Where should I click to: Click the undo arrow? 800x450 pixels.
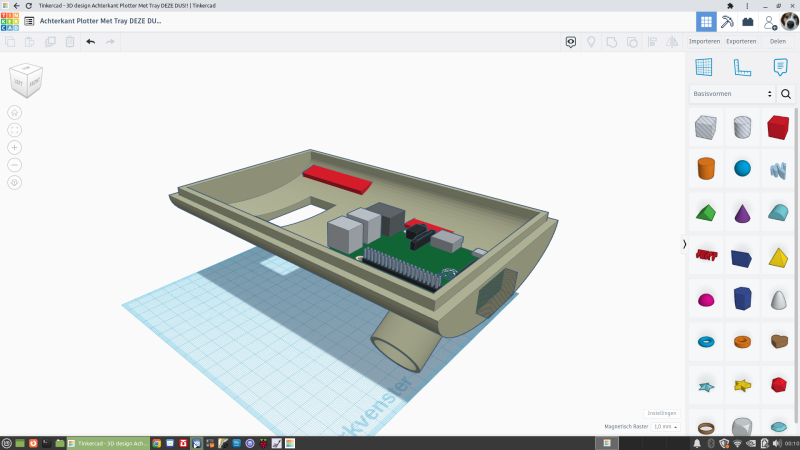click(x=90, y=42)
